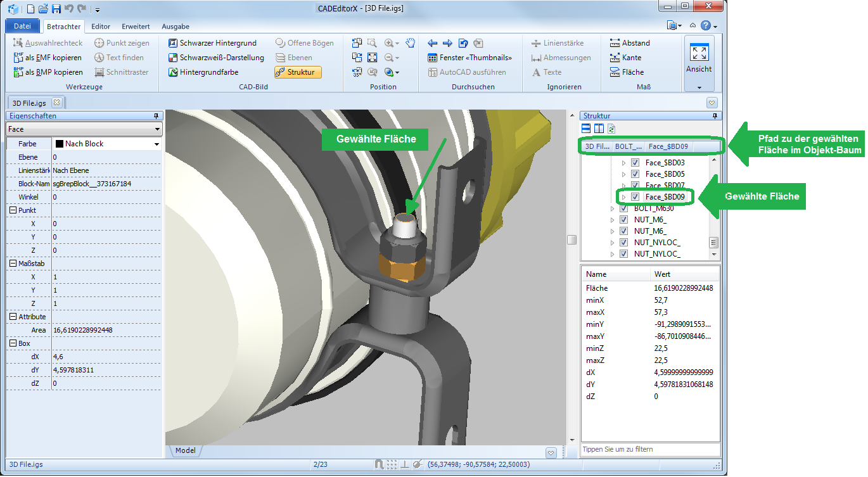Uncheck the Face_$BD03 checkbox
The width and height of the screenshot is (868, 477).
[635, 163]
